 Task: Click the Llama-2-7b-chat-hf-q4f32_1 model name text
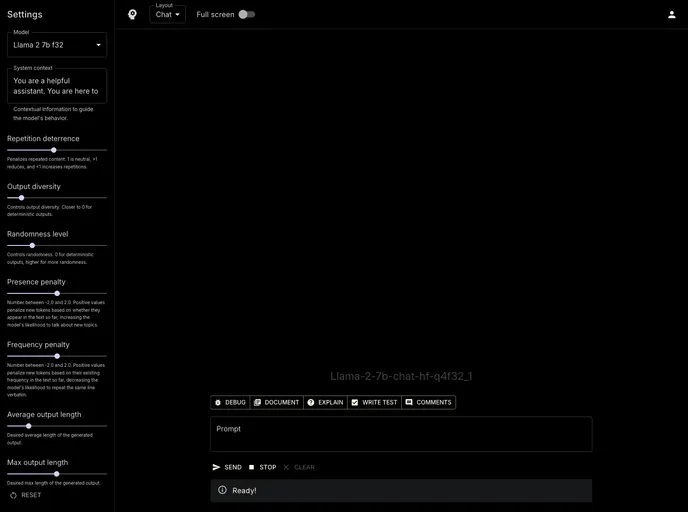coord(401,376)
